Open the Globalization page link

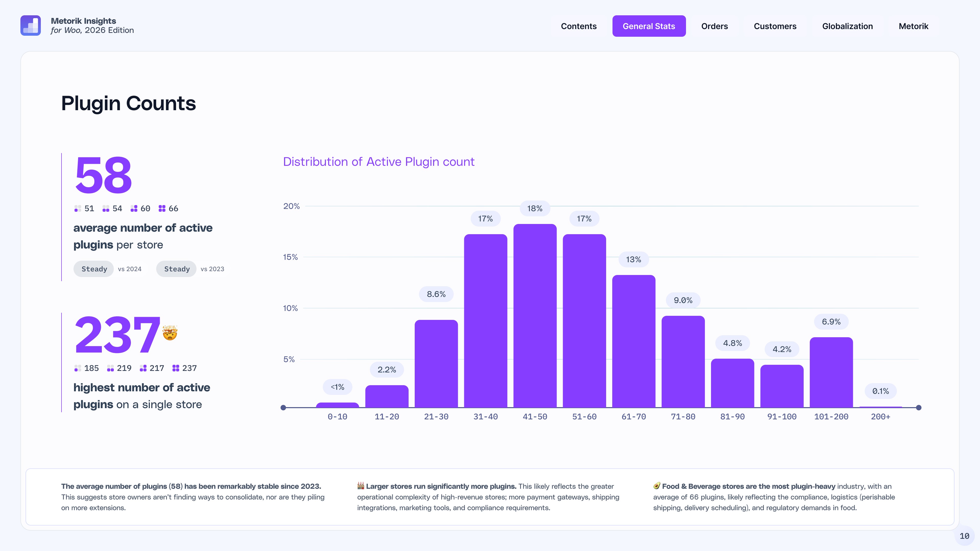click(848, 26)
